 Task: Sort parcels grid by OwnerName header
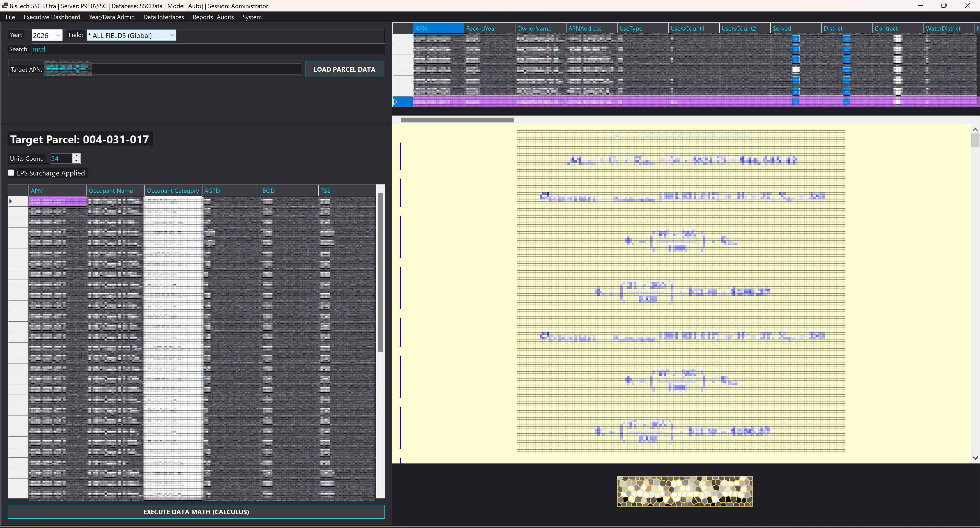pos(541,28)
